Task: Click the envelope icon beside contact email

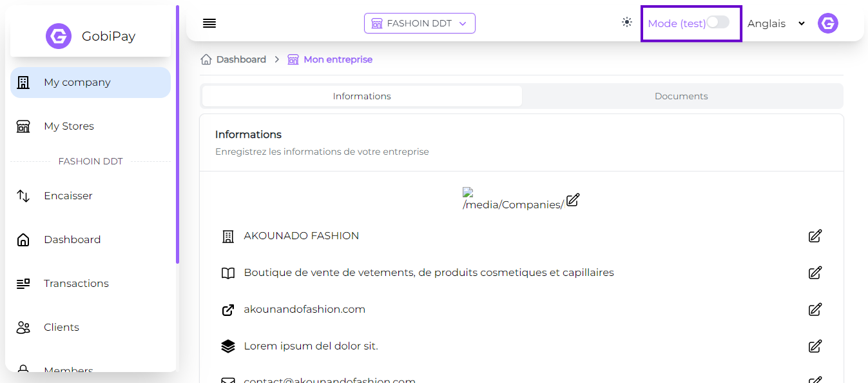Action: click(x=228, y=380)
